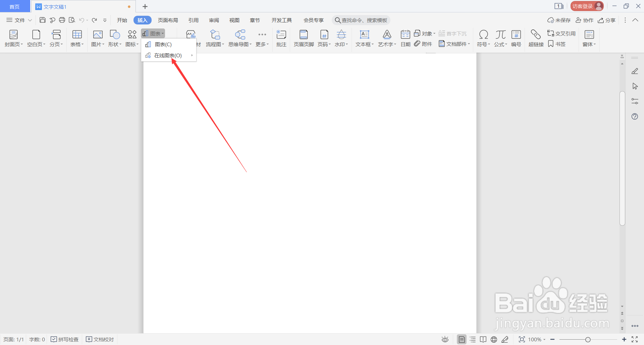
Task: Open the 文件 file menu
Action: point(19,20)
